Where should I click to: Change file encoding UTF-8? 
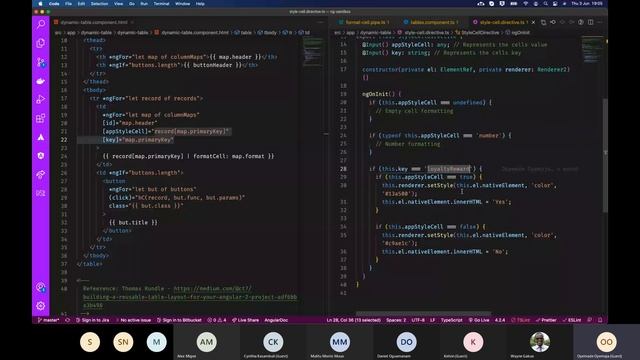tap(418, 320)
